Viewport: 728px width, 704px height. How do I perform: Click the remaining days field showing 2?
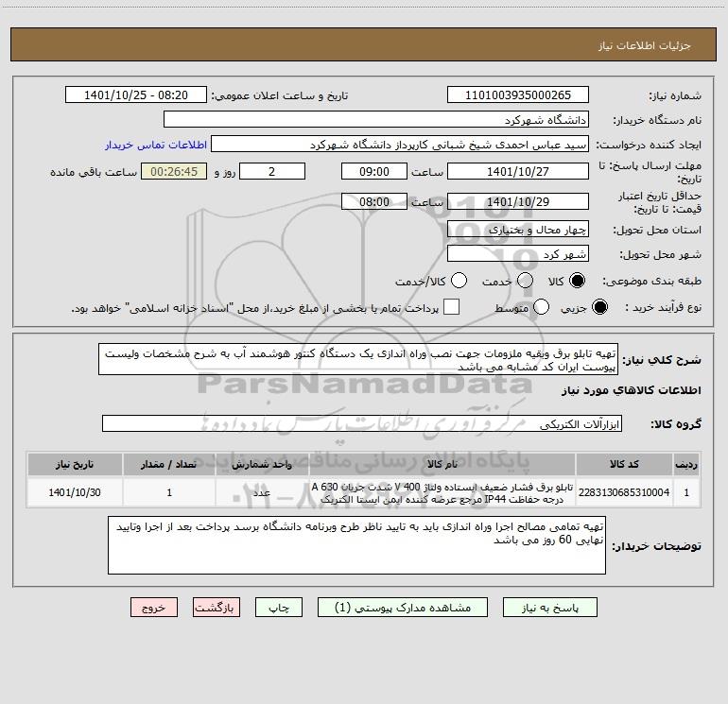click(x=272, y=172)
